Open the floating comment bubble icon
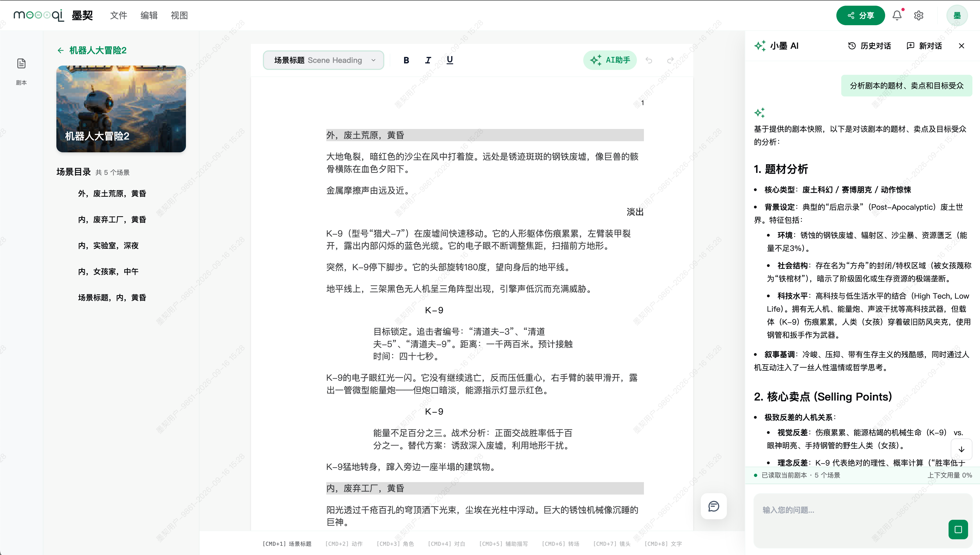 pyautogui.click(x=714, y=506)
